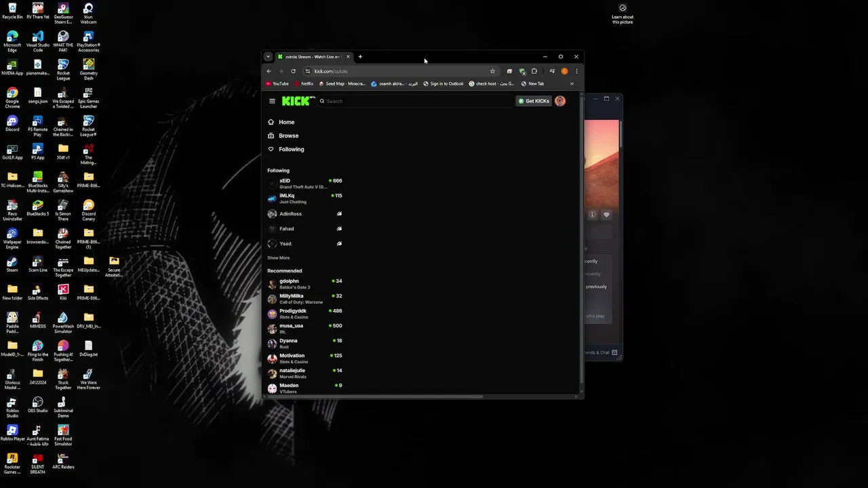Screen dimensions: 868x488
Task: Select the Roblox Studio desktop icon
Action: pos(12,407)
